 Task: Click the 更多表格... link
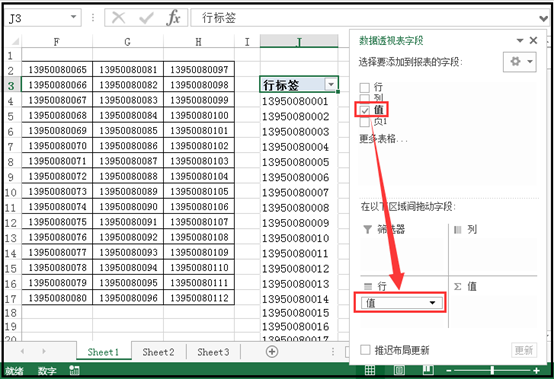point(384,138)
